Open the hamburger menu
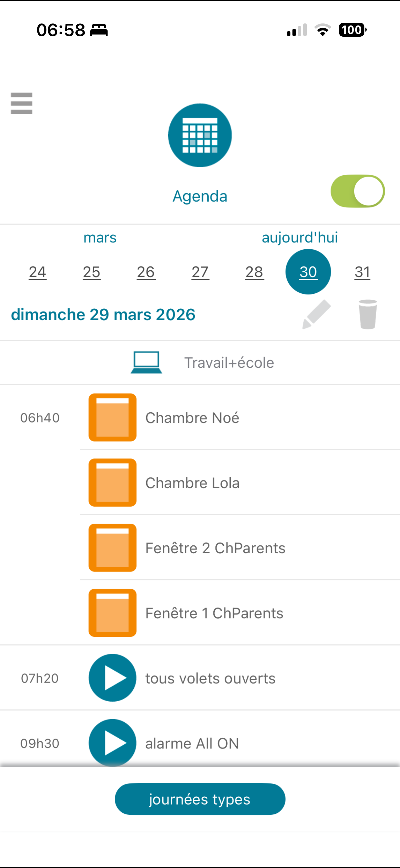Viewport: 400px width, 868px height. click(21, 103)
